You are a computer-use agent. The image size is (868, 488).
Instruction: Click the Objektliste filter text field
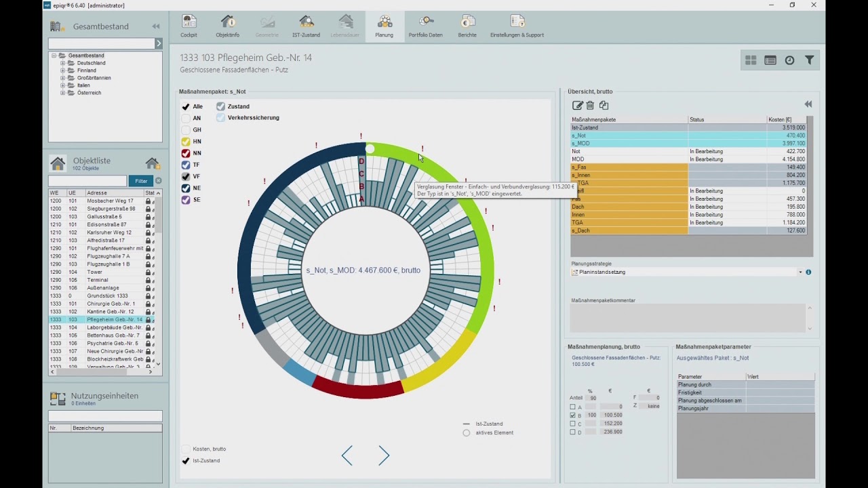87,181
